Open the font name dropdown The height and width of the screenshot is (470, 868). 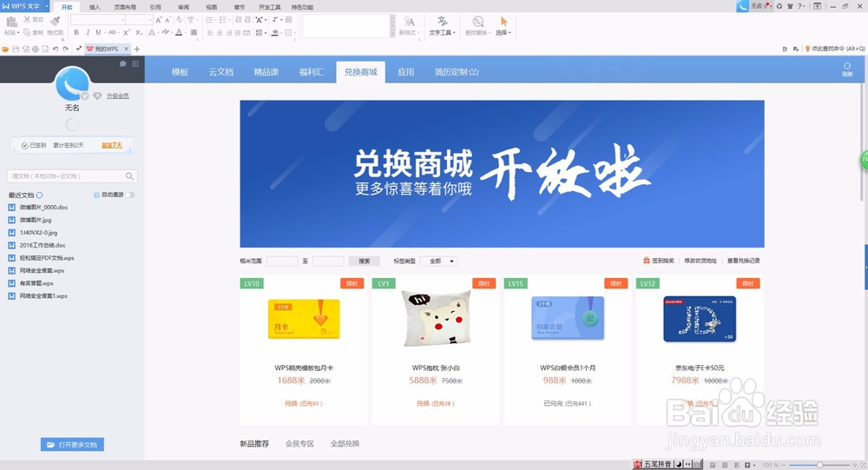click(122, 19)
